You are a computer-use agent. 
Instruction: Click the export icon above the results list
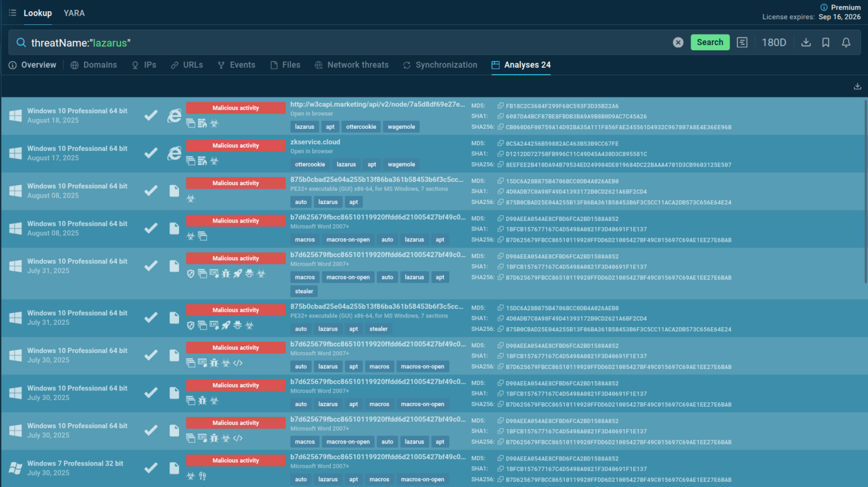(857, 86)
